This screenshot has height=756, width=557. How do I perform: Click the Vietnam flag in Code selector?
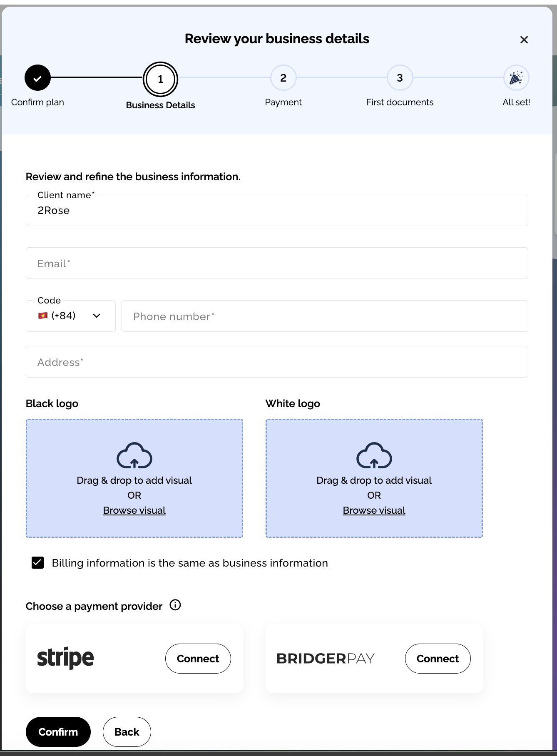[43, 316]
